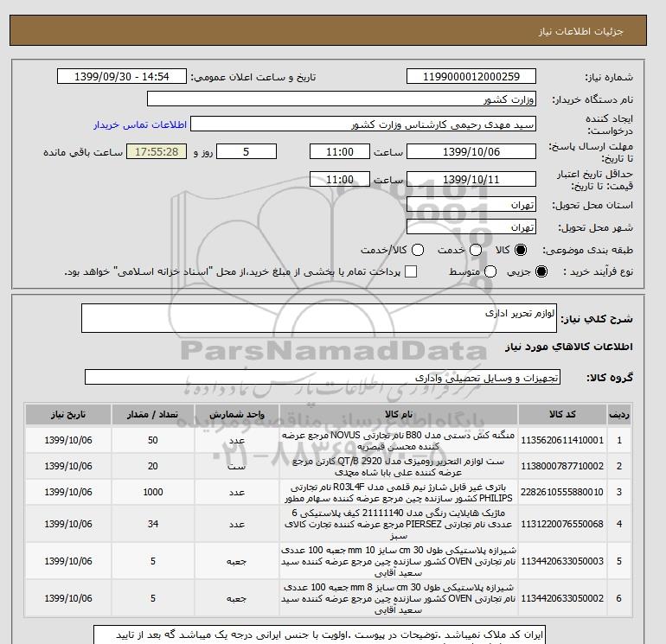This screenshot has width=666, height=644.
Task: Click the need number field 1199000012000259
Action: click(471, 77)
